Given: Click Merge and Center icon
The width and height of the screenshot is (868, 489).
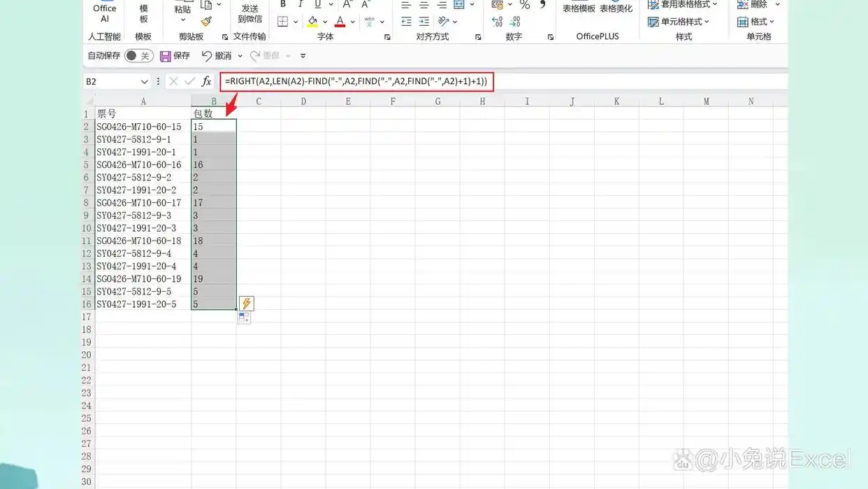Looking at the screenshot, I should [x=459, y=5].
